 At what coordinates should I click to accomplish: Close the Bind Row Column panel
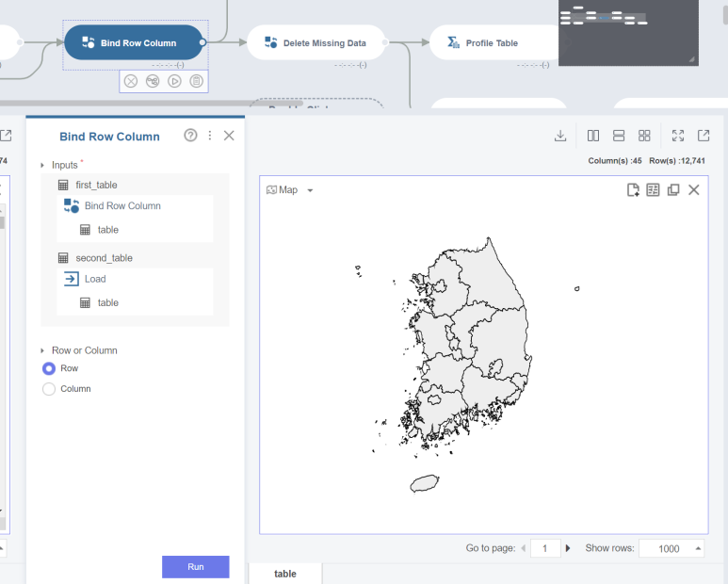click(229, 135)
